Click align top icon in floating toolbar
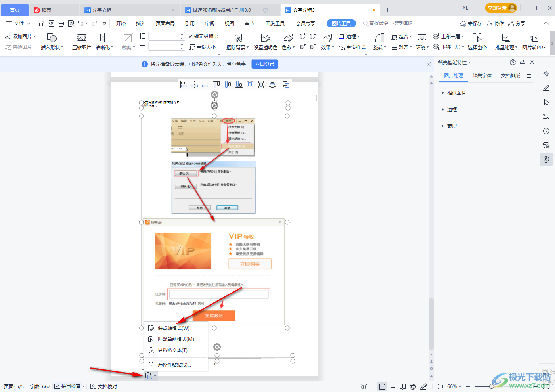The image size is (555, 392). (x=217, y=84)
